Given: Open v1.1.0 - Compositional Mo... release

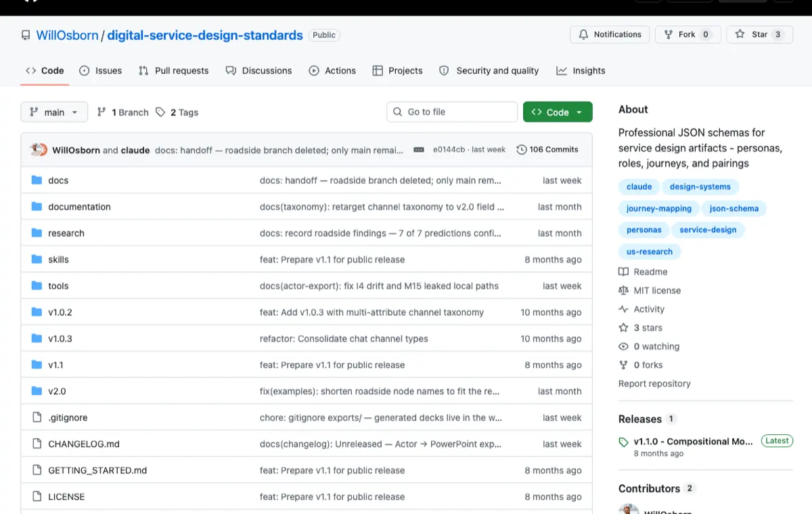Looking at the screenshot, I should [693, 442].
